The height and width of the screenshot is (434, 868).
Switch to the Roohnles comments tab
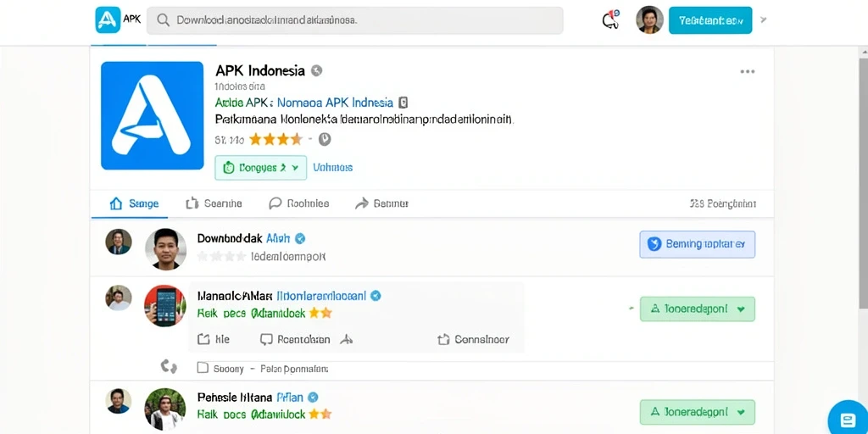click(x=299, y=203)
